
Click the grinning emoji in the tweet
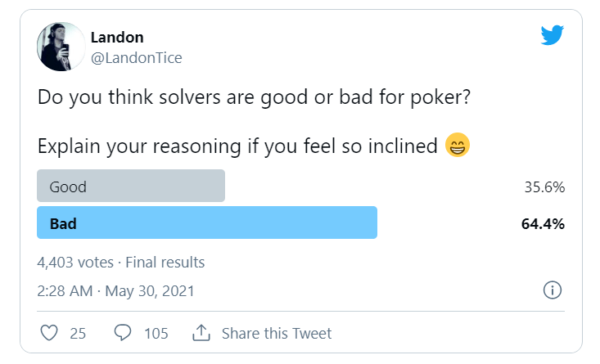point(458,146)
